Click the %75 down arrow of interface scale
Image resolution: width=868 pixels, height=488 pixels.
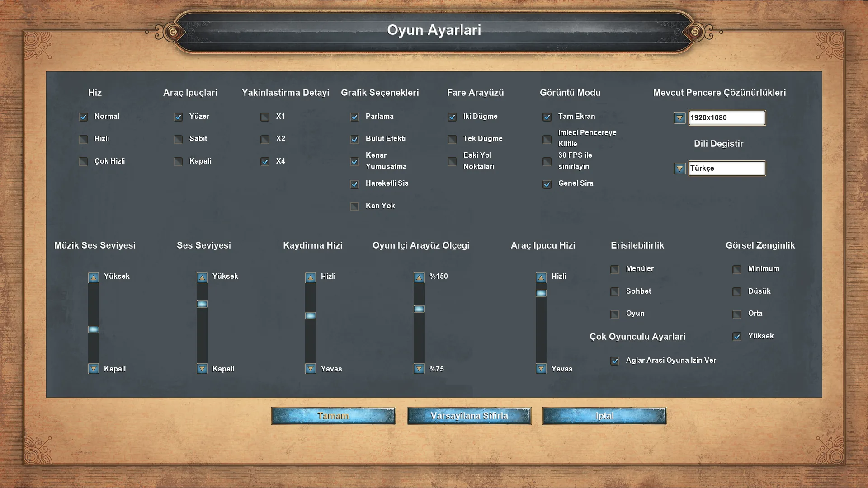tap(419, 369)
